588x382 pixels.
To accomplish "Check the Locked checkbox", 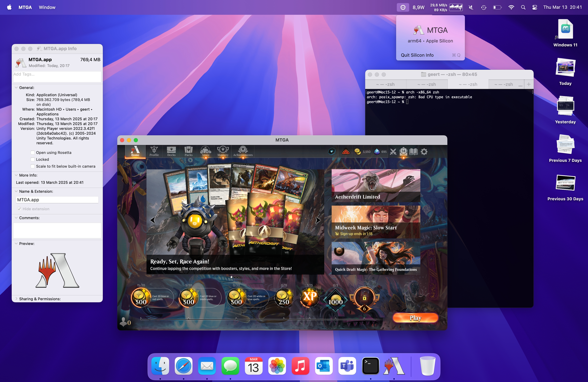I will coord(33,159).
